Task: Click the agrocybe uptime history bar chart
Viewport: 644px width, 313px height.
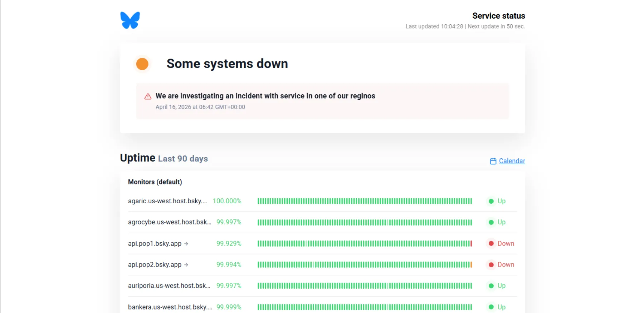Action: pyautogui.click(x=365, y=222)
